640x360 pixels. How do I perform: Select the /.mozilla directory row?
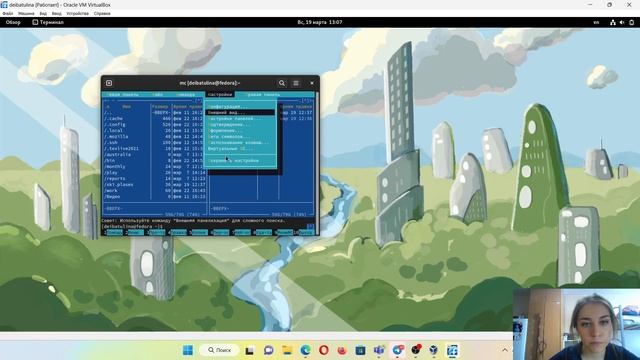pos(155,137)
